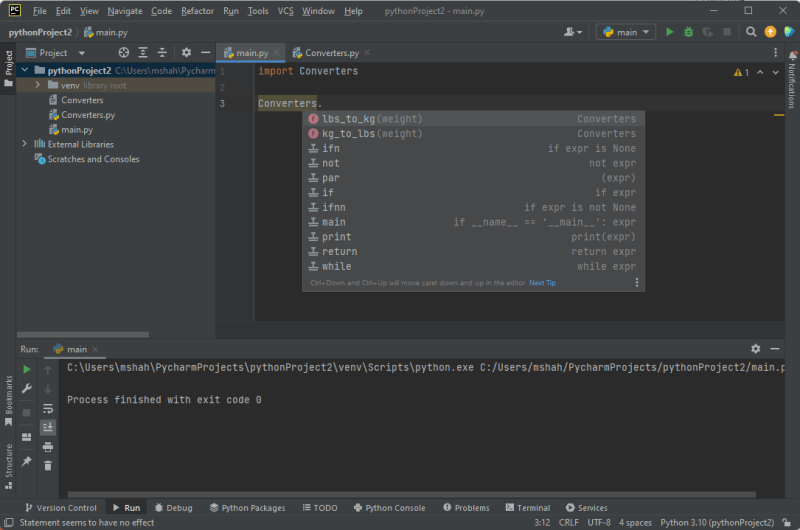Run with coverage icon in toolbar
Image resolution: width=800 pixels, height=530 pixels.
(708, 32)
